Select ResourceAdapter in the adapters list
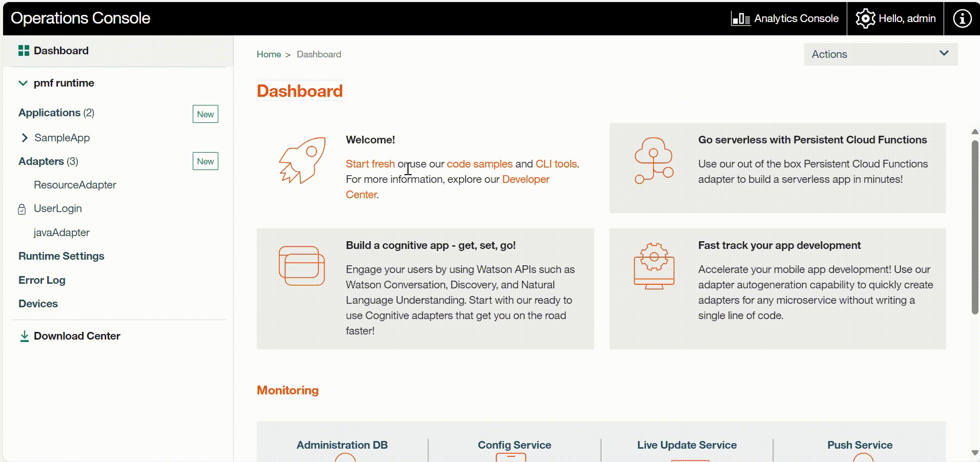Viewport: 980px width, 462px height. (x=75, y=185)
